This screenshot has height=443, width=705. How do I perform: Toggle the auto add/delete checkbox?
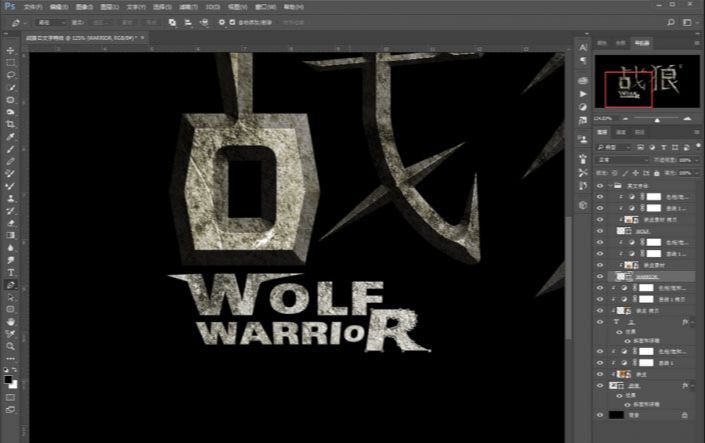(x=232, y=22)
